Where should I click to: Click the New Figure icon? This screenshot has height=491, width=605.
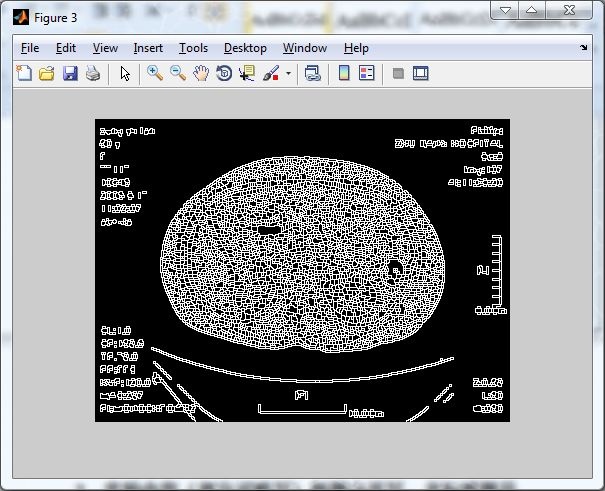coord(25,73)
